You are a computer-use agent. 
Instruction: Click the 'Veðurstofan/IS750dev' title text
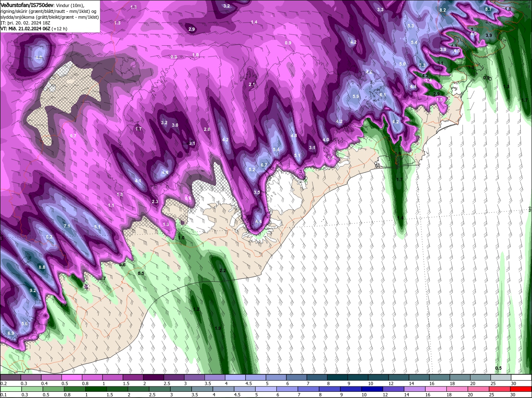(27, 5)
